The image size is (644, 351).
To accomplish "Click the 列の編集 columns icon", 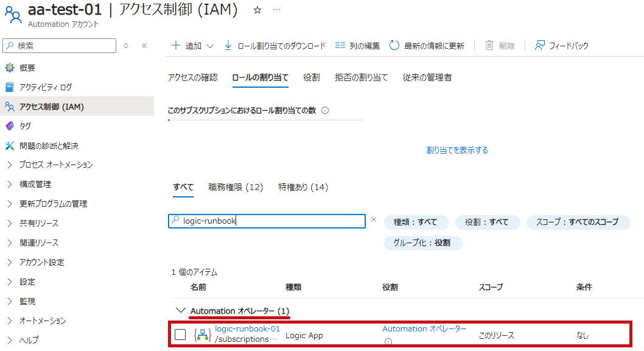I will 340,45.
